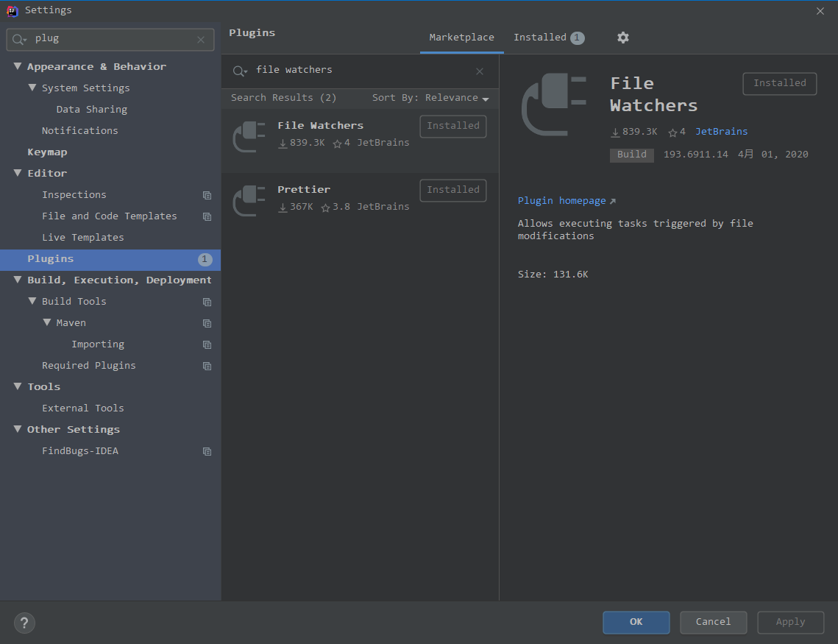Open File and Code Templates settings
Image resolution: width=838 pixels, height=644 pixels.
[x=110, y=216]
